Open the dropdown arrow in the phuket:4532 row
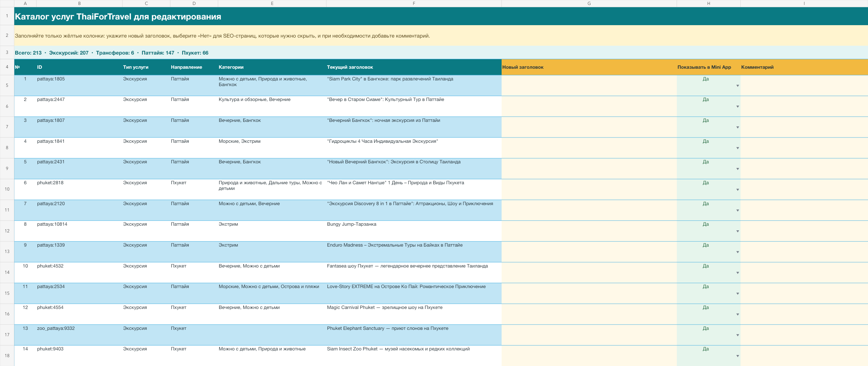 click(x=737, y=273)
